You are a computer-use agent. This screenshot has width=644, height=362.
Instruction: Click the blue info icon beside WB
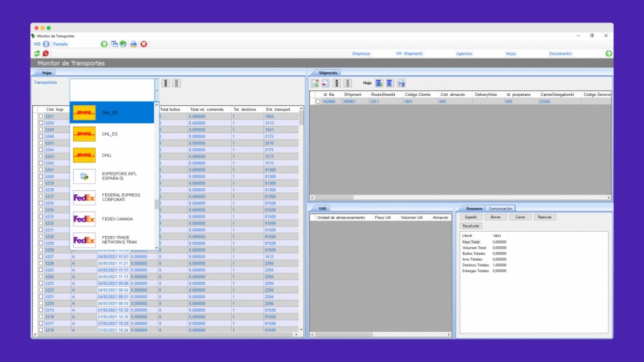click(x=46, y=44)
